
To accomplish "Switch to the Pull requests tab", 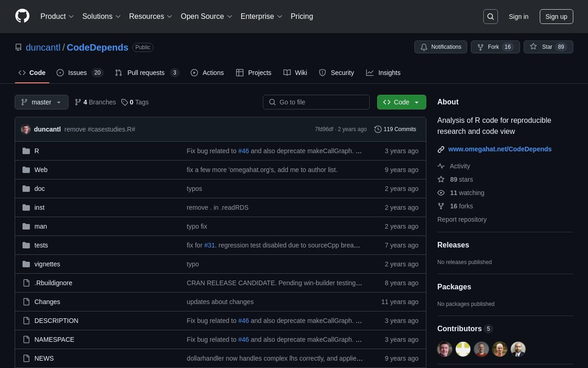I will (x=147, y=73).
